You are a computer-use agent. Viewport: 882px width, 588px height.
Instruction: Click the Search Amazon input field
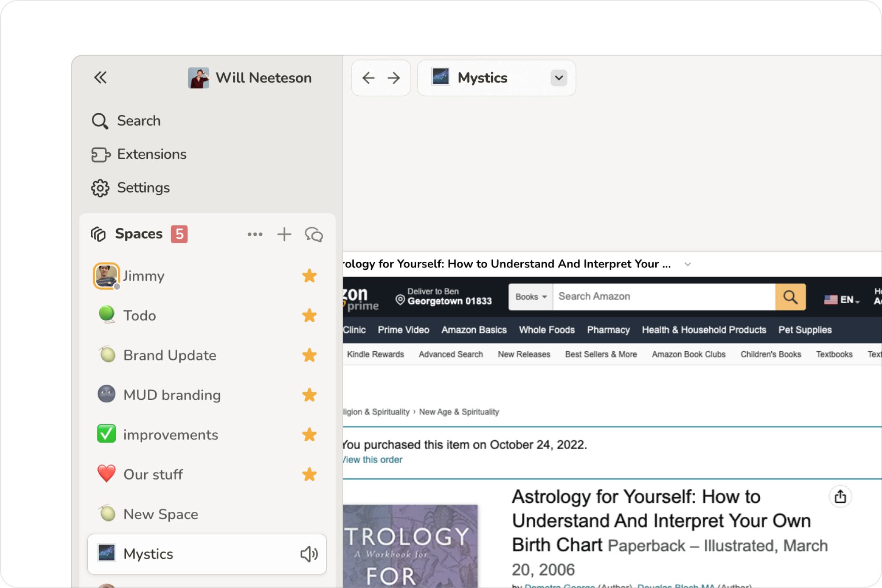(664, 297)
